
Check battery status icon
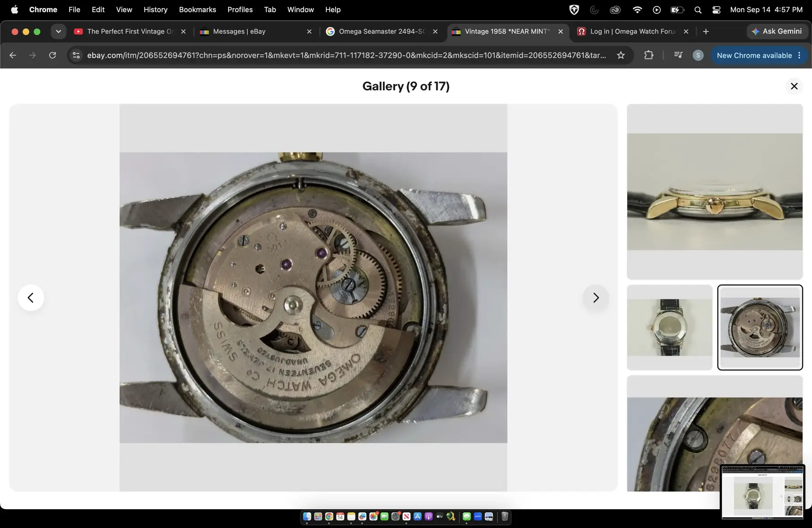(677, 9)
